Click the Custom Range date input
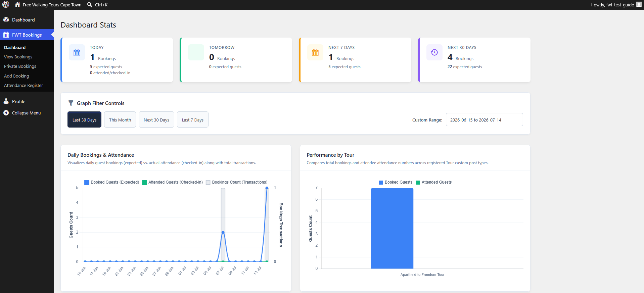The height and width of the screenshot is (293, 644). [484, 119]
